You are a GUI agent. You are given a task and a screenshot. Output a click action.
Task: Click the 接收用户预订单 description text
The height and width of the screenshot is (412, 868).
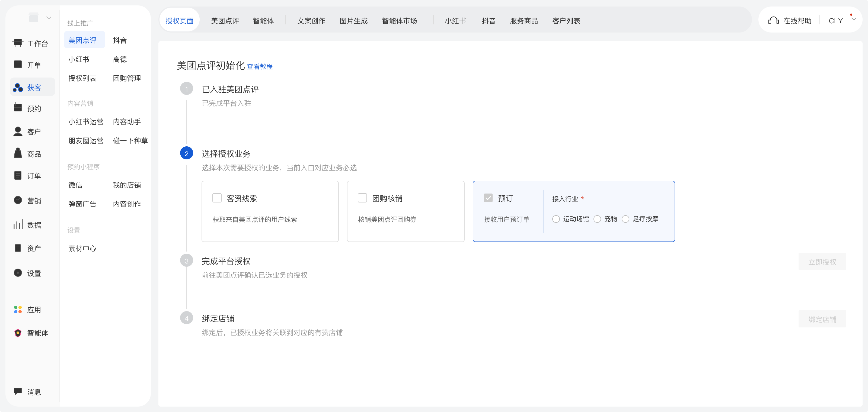pyautogui.click(x=506, y=219)
